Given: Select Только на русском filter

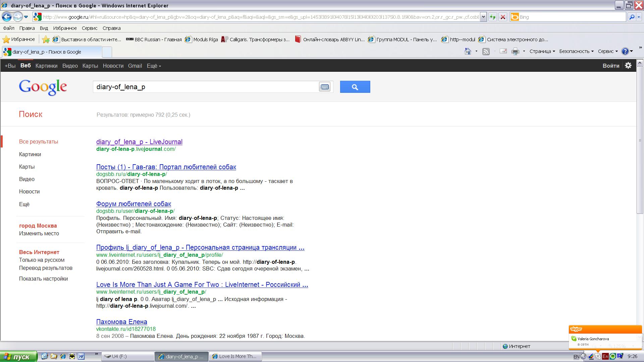Looking at the screenshot, I should (x=42, y=260).
